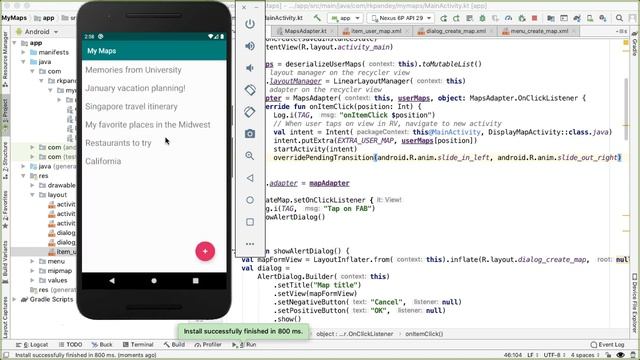The image size is (640, 360).
Task: Open the Terminal tool window
Action: coord(138,344)
